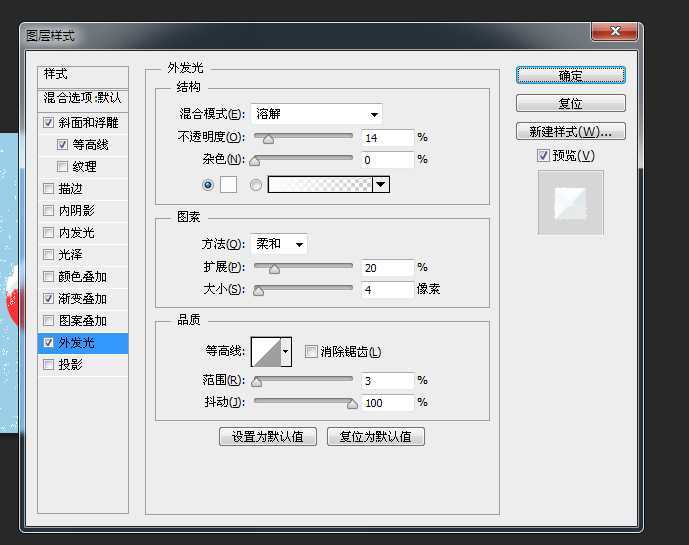Click the 大小 pixel input field
This screenshot has height=545, width=689.
click(x=387, y=290)
